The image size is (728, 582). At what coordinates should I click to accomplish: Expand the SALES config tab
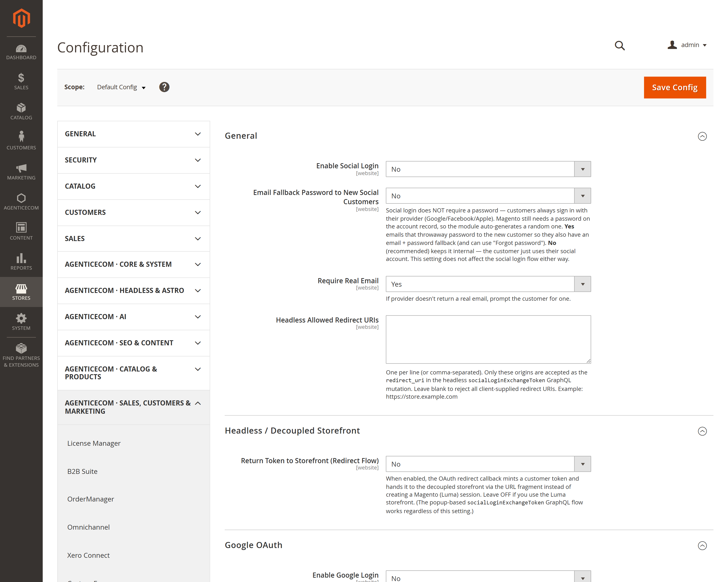[134, 239]
